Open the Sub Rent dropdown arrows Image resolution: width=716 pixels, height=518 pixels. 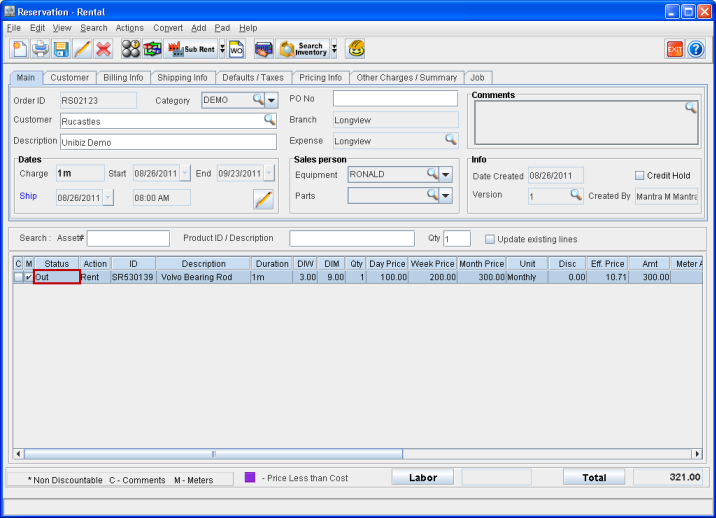click(x=222, y=49)
